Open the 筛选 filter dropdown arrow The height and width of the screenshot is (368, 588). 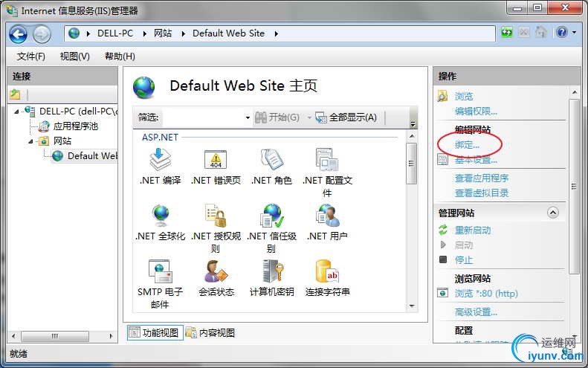248,117
